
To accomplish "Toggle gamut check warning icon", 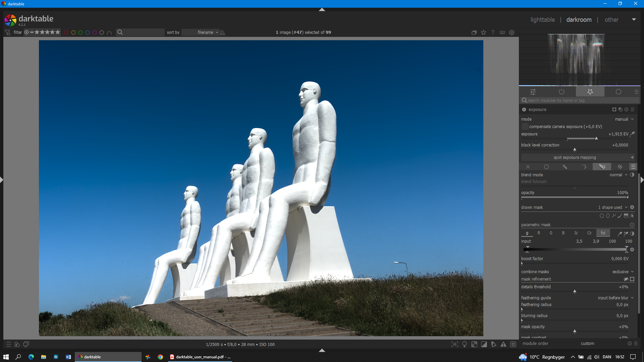I will [x=503, y=344].
